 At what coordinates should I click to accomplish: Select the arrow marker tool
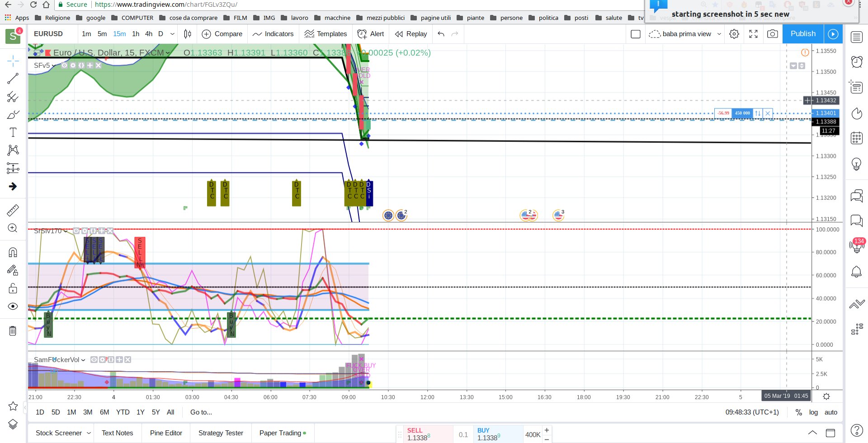[x=13, y=186]
